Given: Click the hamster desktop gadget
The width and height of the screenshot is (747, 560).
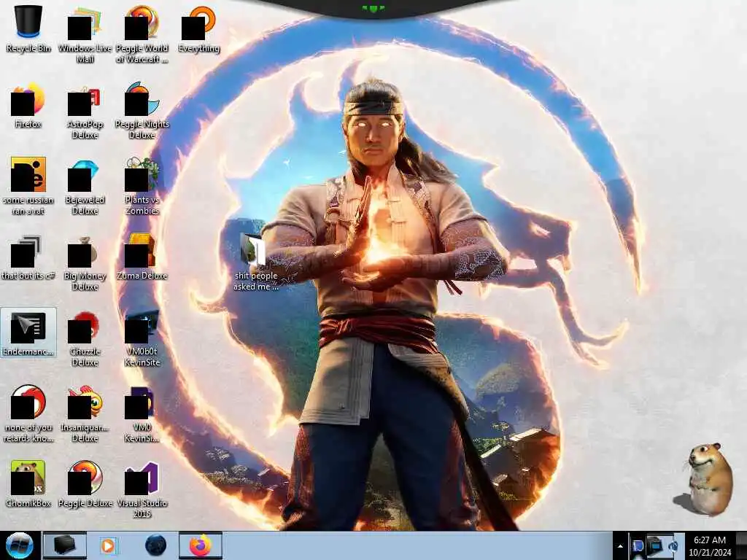Looking at the screenshot, I should pos(705,478).
